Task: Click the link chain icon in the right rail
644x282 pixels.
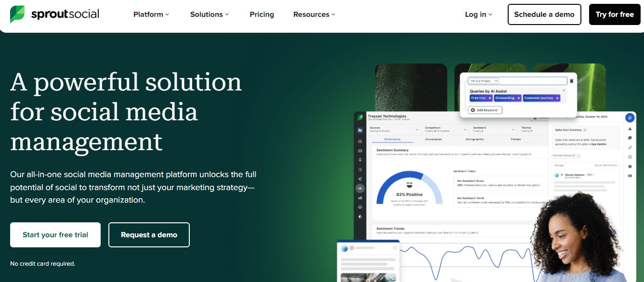Action: point(630,147)
